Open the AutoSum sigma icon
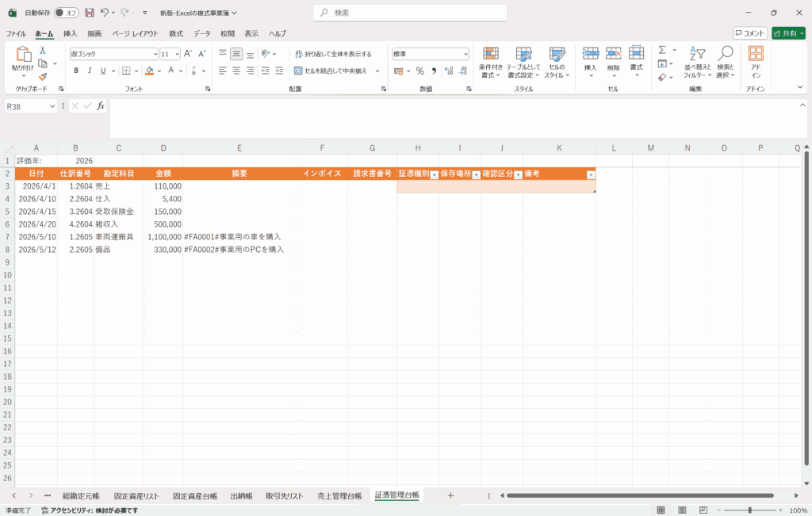Screen dimensions: 812x516 pyautogui.click(x=662, y=50)
